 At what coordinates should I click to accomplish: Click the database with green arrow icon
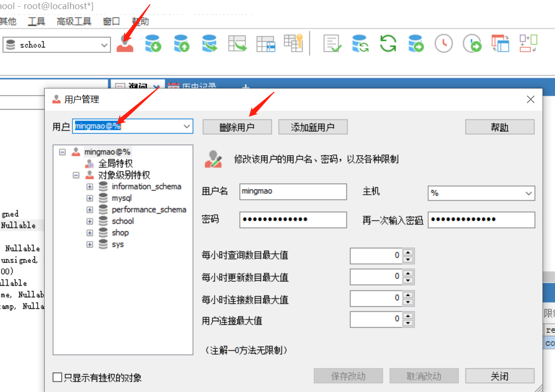tap(416, 44)
